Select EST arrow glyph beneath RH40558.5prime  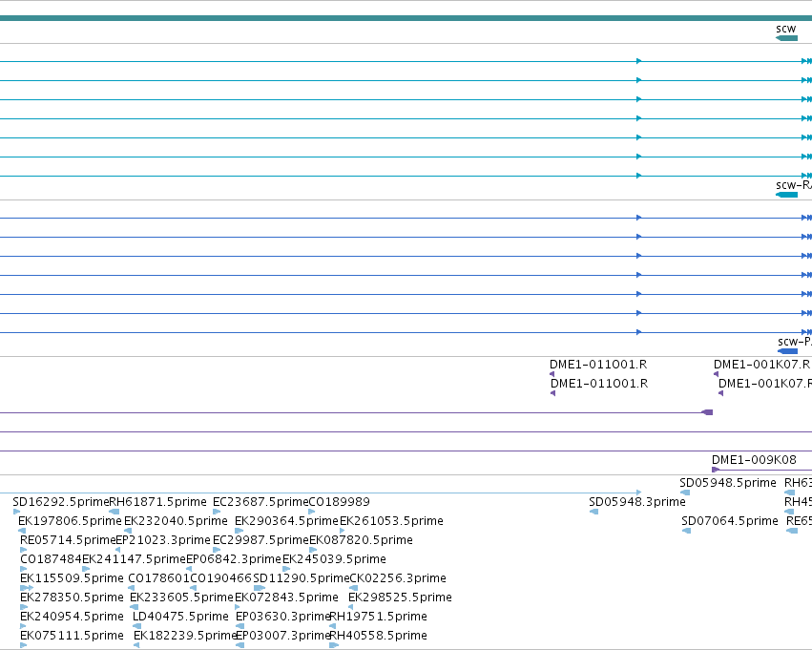(x=334, y=645)
